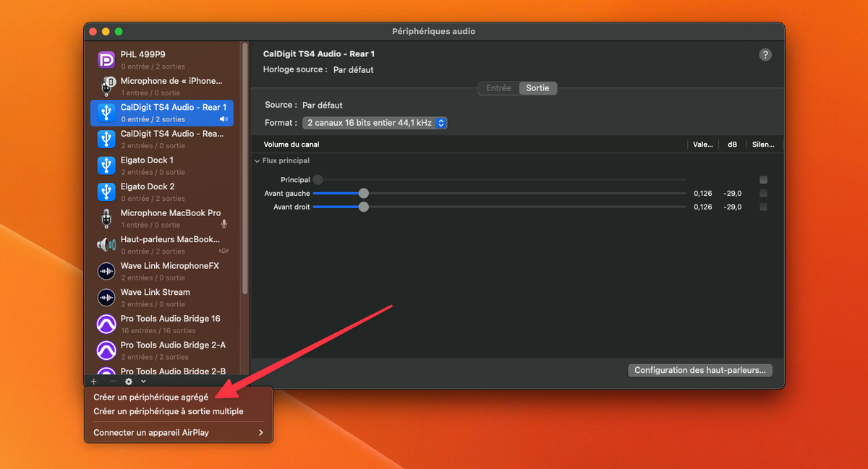Select the Elgato Dock 2 row text
Image resolution: width=868 pixels, height=469 pixels.
[x=148, y=186]
